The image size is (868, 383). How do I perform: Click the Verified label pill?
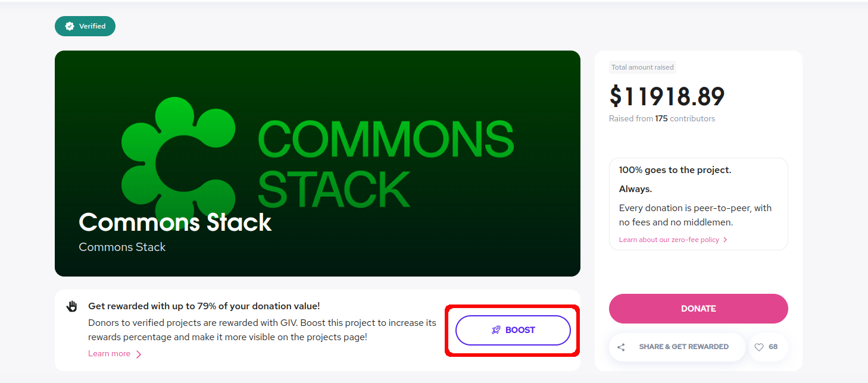point(85,26)
